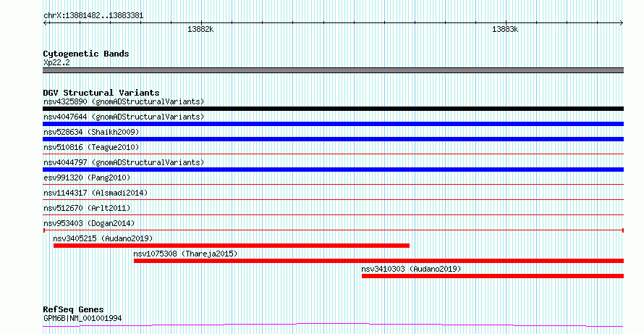Open variant nsv528634 (Shaikh2009) label

pos(91,132)
